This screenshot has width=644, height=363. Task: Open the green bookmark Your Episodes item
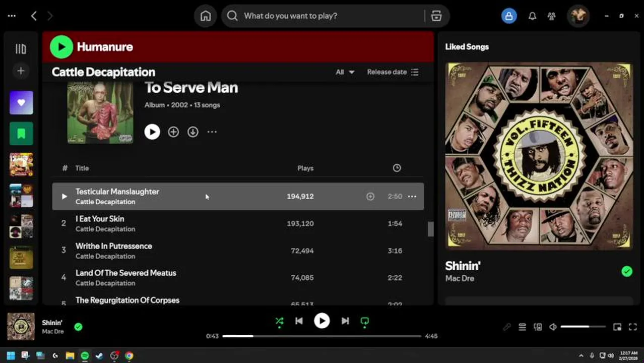[21, 134]
